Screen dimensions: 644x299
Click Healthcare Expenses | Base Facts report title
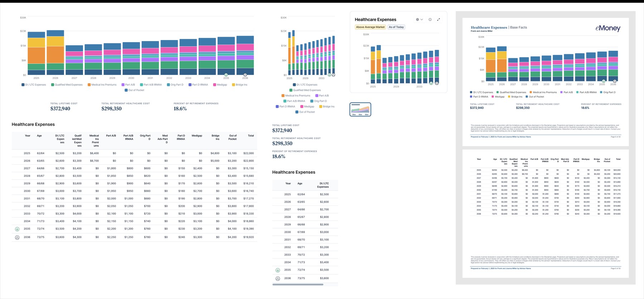[499, 28]
